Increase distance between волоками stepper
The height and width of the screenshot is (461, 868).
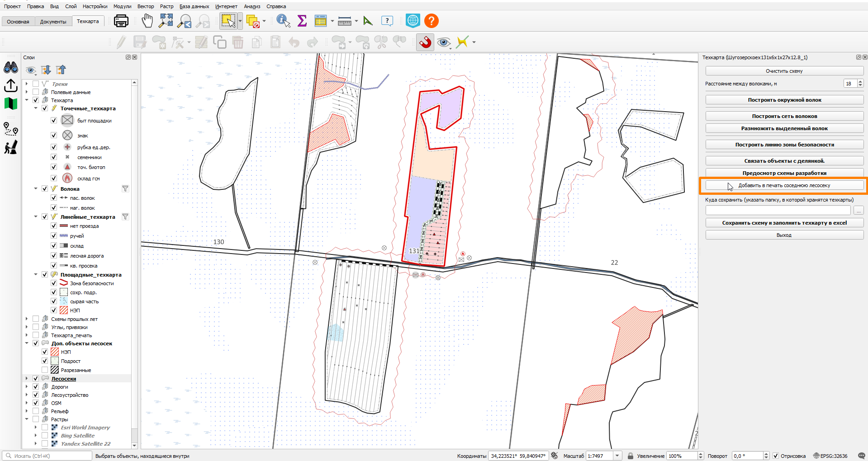click(860, 82)
